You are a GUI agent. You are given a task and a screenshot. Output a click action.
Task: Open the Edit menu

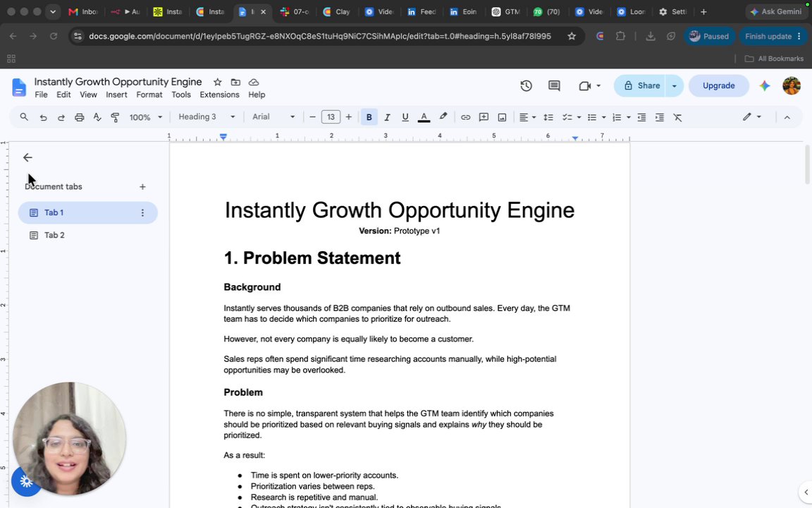[x=63, y=95]
